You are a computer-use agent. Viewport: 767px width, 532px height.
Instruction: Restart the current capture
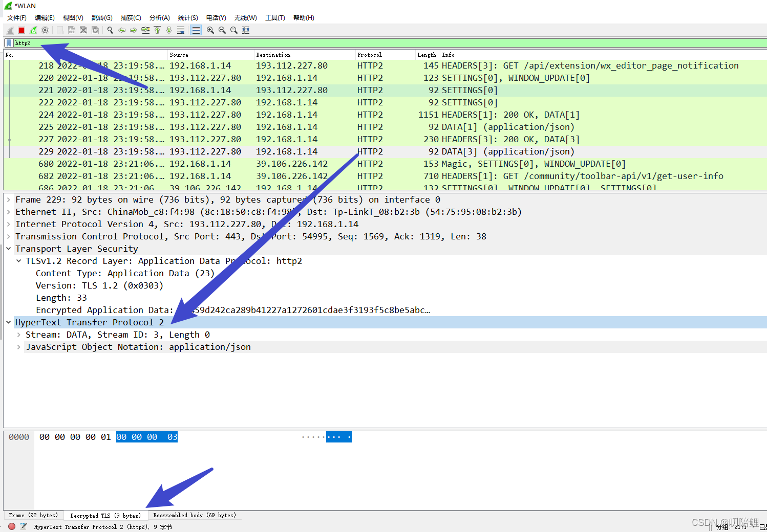click(33, 30)
